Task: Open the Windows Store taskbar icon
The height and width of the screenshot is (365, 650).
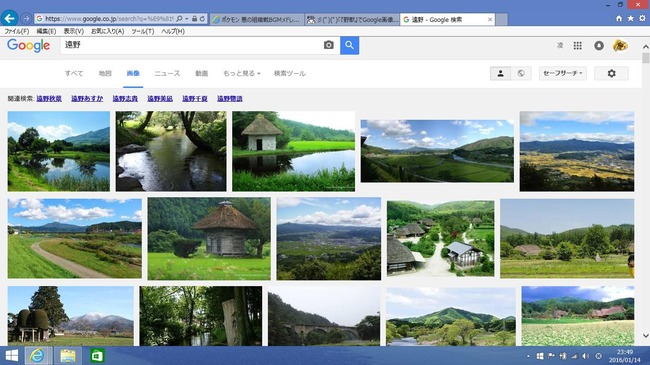Action: (x=97, y=356)
